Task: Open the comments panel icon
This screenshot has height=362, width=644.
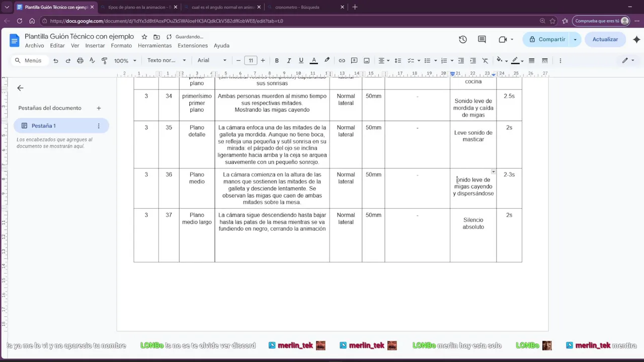Action: tap(482, 39)
